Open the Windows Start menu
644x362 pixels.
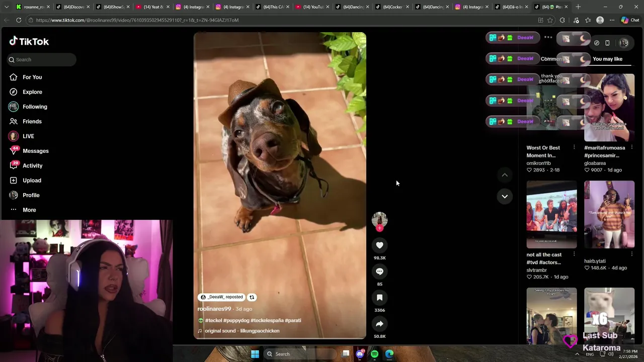tap(255, 354)
